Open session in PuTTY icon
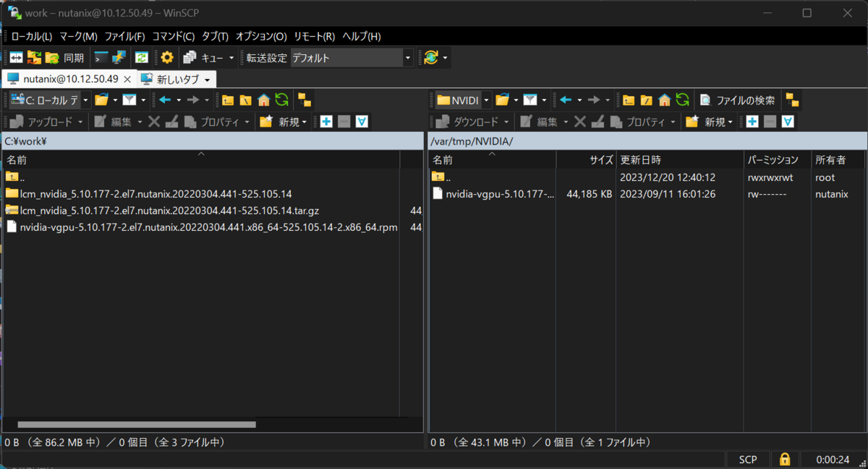 click(x=119, y=58)
